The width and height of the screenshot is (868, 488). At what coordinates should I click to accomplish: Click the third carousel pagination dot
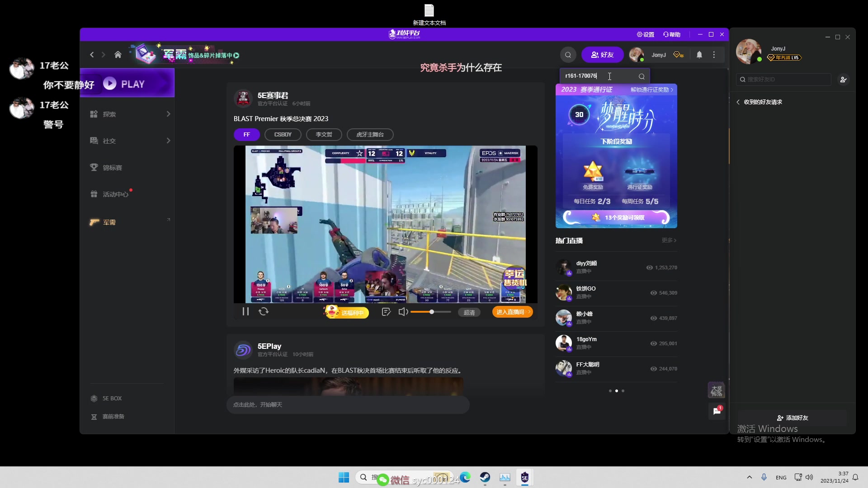pos(623,391)
